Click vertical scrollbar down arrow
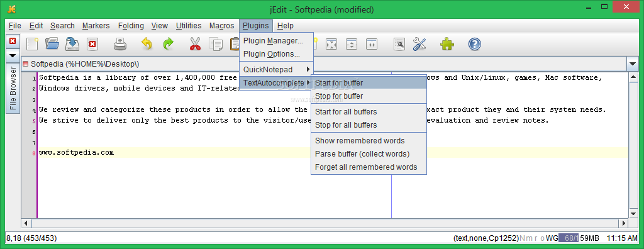Screen dimensions: 644x249 tap(634, 214)
